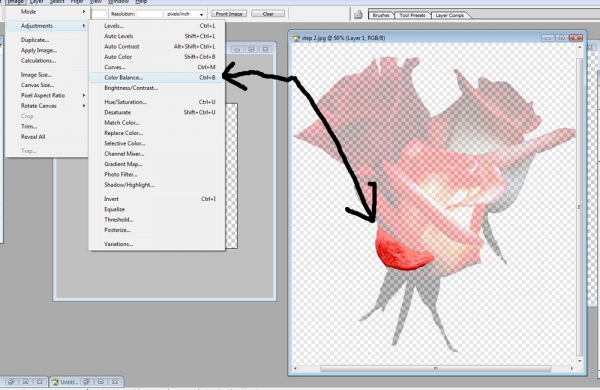Choose Trim... menu entry
The width and height of the screenshot is (600, 390).
47,126
